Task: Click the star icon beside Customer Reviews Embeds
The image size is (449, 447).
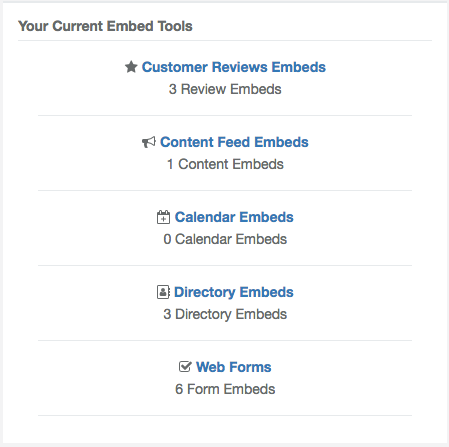Action: pyautogui.click(x=131, y=67)
